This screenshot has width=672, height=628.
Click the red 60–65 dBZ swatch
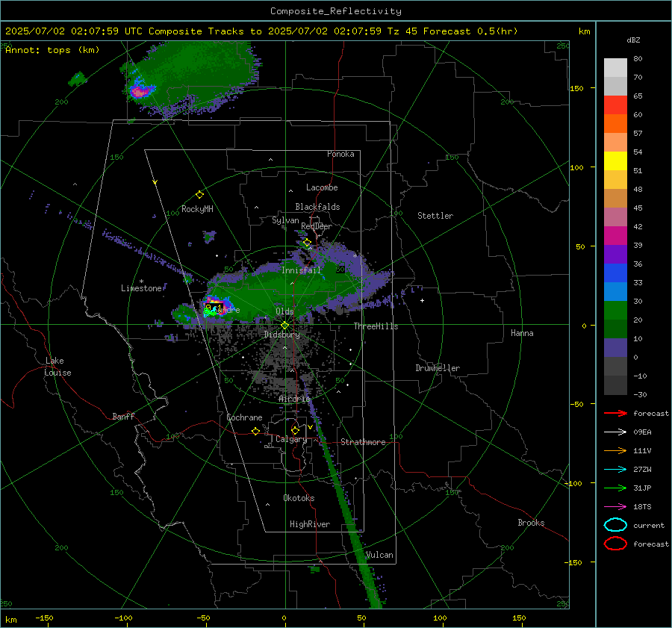(x=615, y=105)
